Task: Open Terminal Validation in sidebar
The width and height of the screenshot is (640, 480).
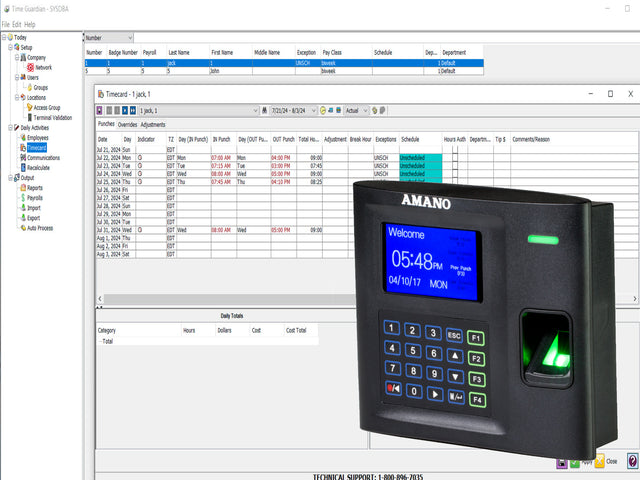Action: coord(52,117)
